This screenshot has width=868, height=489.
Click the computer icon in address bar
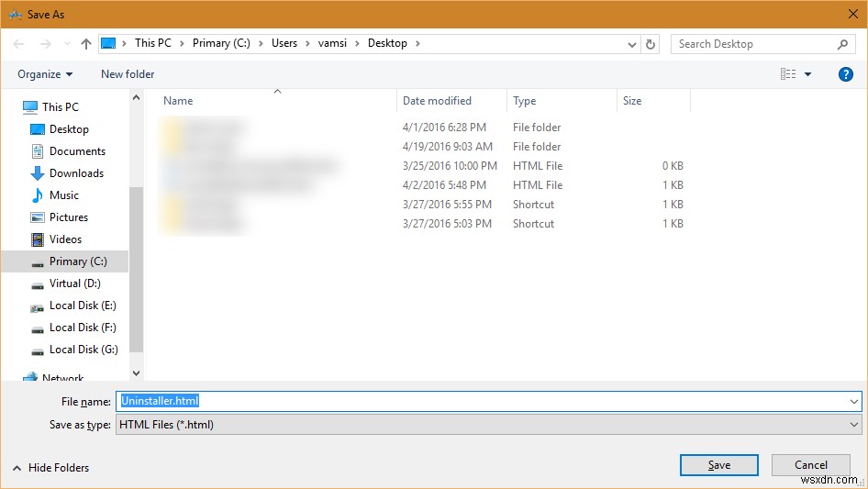[108, 43]
